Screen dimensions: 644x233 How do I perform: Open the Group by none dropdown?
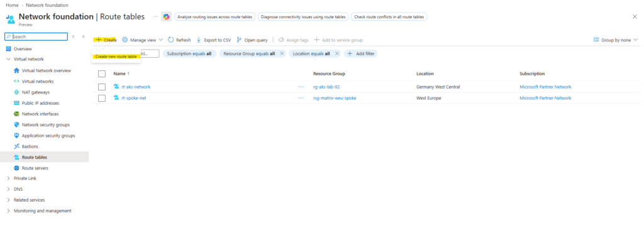point(616,40)
